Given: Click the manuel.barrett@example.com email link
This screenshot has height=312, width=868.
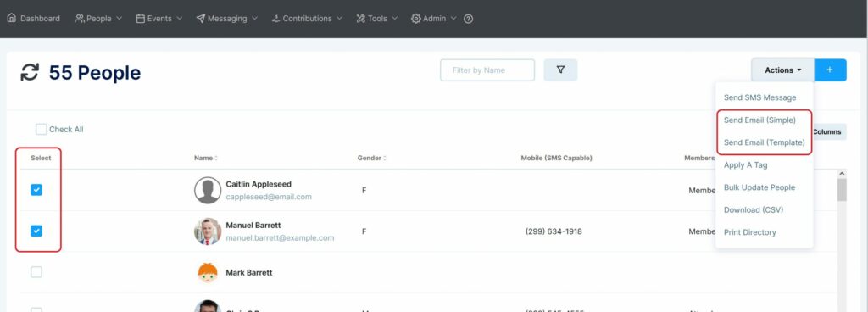Looking at the screenshot, I should click(x=280, y=238).
